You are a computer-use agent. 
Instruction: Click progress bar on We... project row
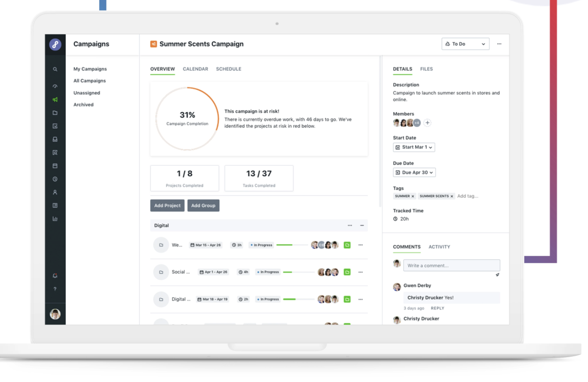pos(293,245)
